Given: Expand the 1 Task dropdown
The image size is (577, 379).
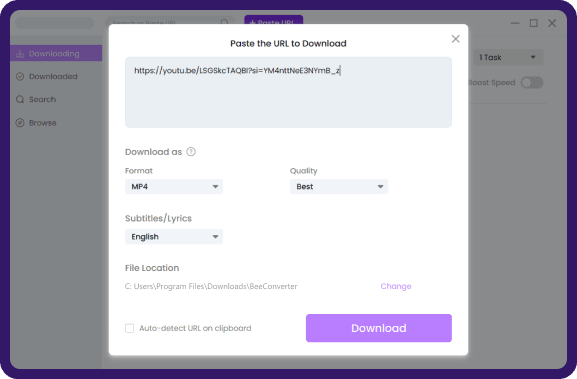Looking at the screenshot, I should coord(508,57).
